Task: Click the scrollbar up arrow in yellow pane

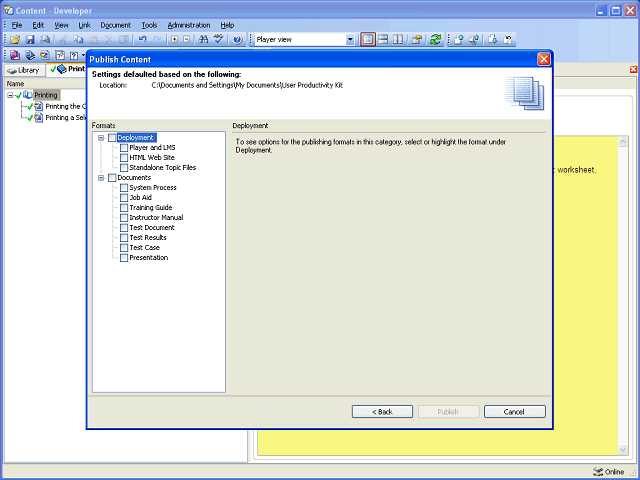Action: coord(622,142)
